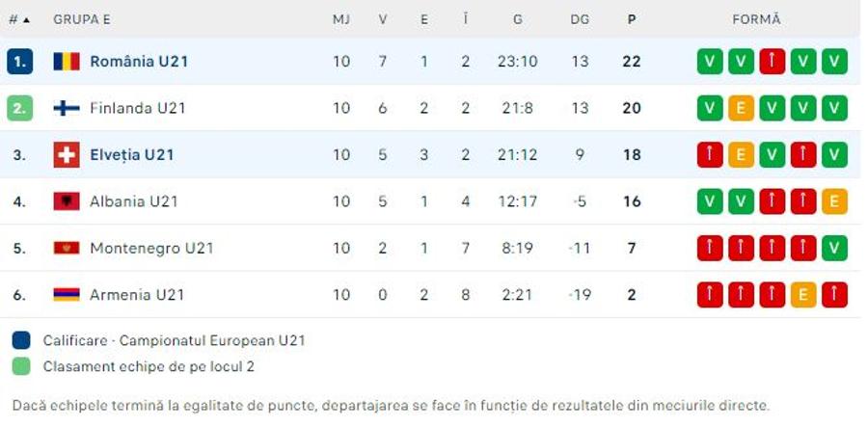Click Albania's last orange E form badge
Screen dimensions: 868x427
(835, 201)
